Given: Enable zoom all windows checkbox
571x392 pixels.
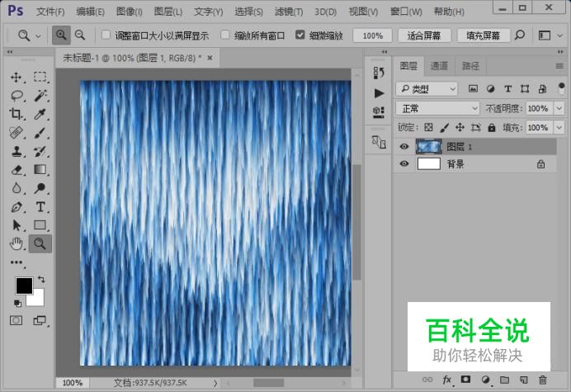Looking at the screenshot, I should click(225, 35).
